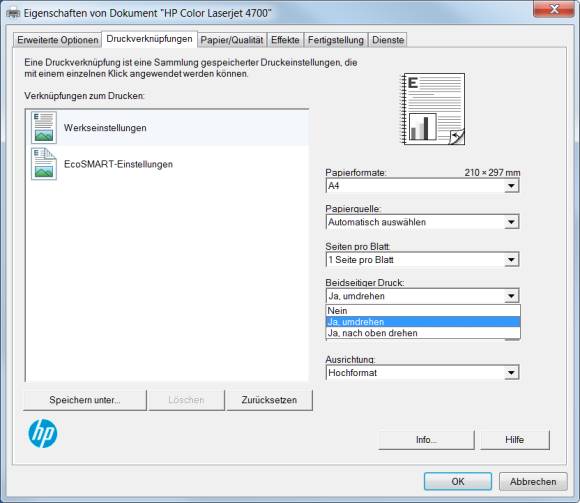Click the Zurücksetzen button
Image resolution: width=580 pixels, height=503 pixels.
(269, 400)
